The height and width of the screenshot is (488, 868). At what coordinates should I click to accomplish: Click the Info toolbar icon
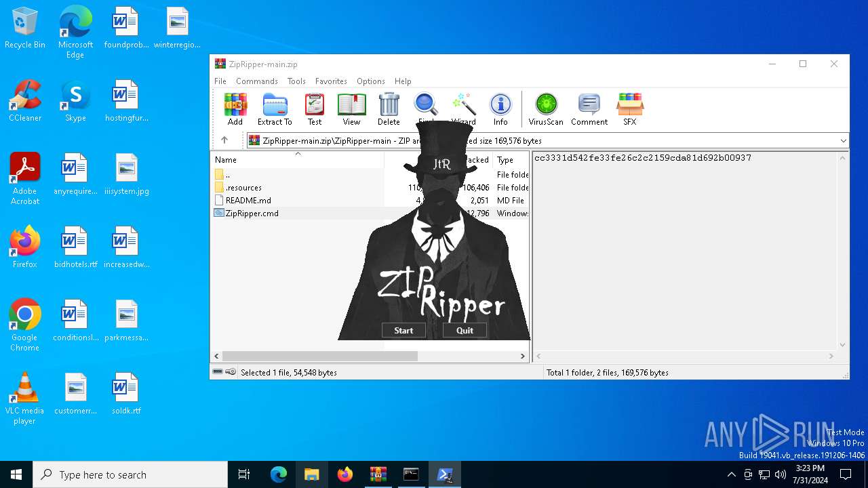500,109
